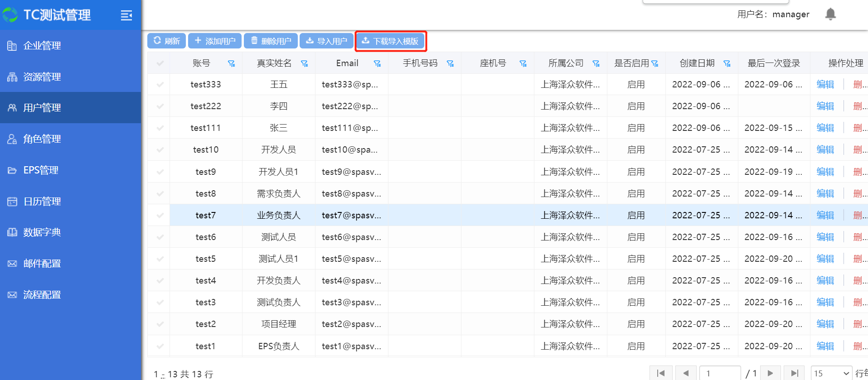This screenshot has height=380, width=868.
Task: Go to the next page arrow
Action: click(770, 373)
